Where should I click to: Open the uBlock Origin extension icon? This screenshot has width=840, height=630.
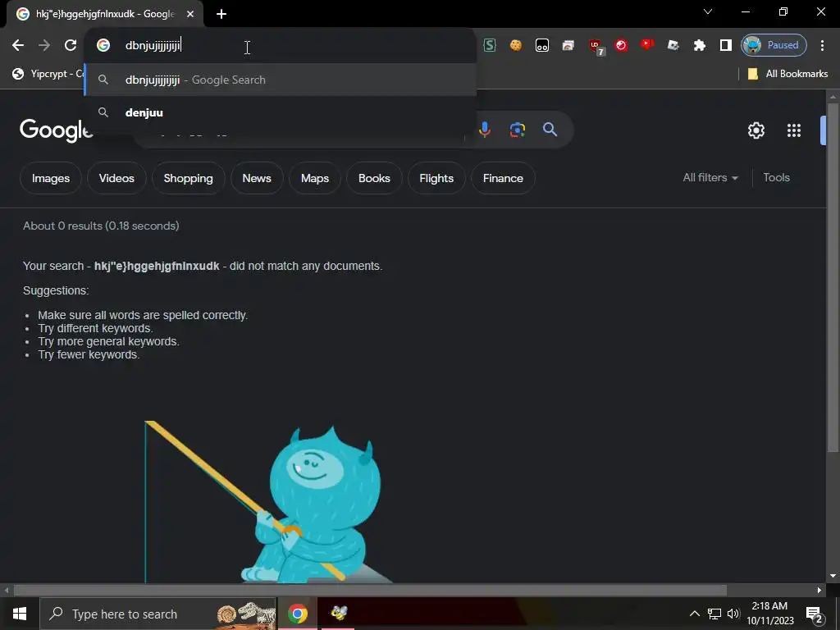pos(596,47)
